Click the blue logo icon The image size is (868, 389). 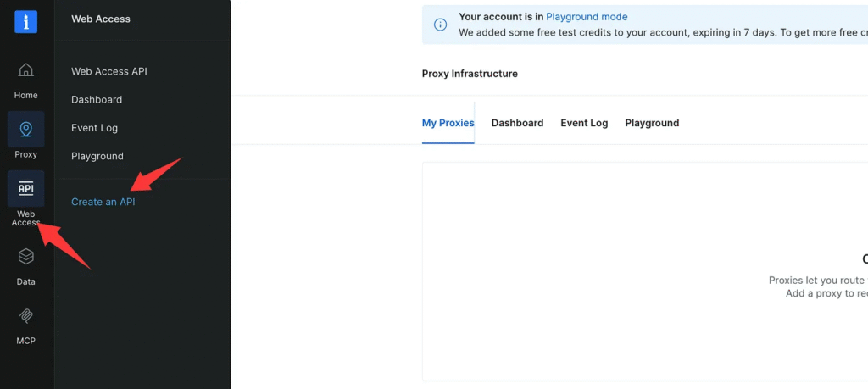(25, 22)
